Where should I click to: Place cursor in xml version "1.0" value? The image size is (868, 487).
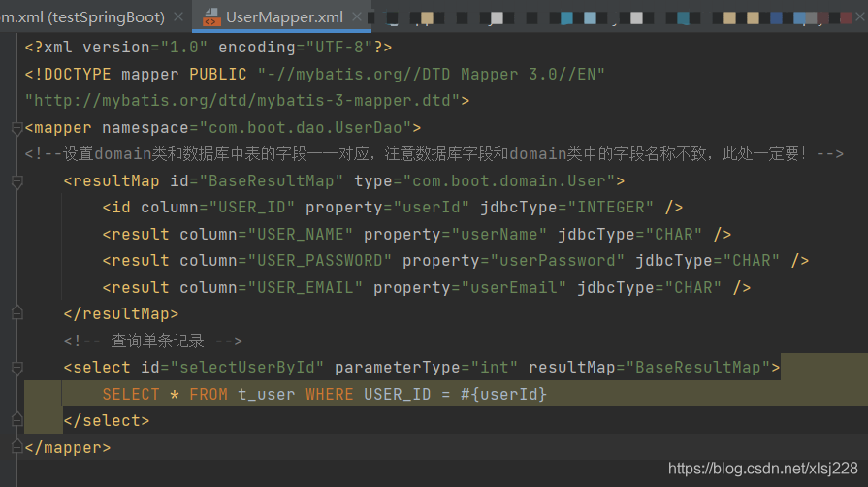(x=184, y=48)
